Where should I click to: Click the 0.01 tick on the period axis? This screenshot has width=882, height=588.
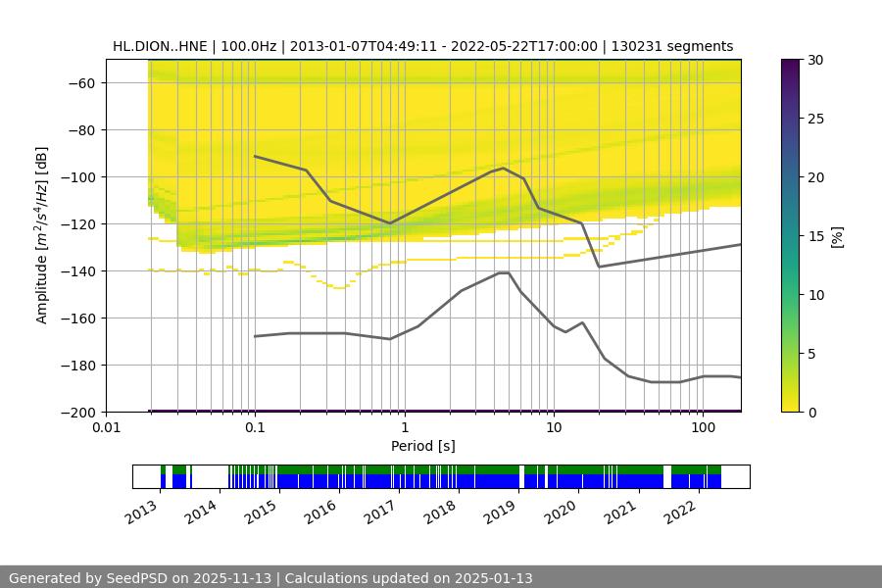(x=106, y=428)
